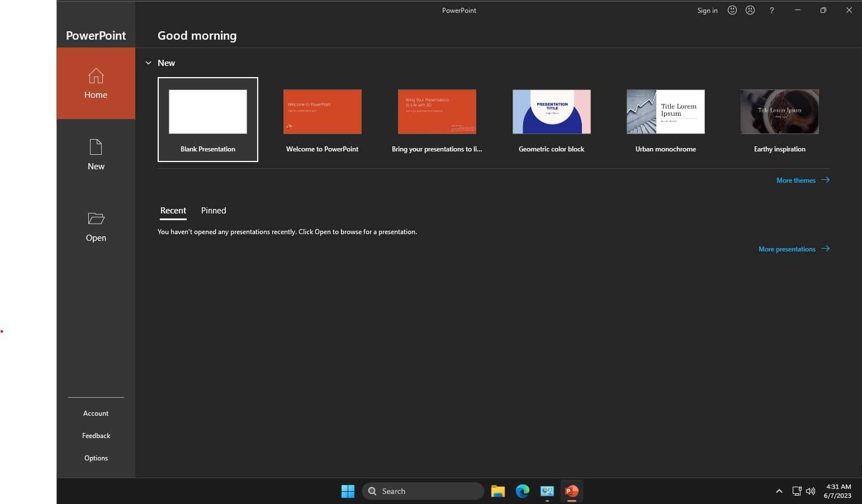Click the More themes link
The width and height of the screenshot is (862, 504).
[x=803, y=180]
